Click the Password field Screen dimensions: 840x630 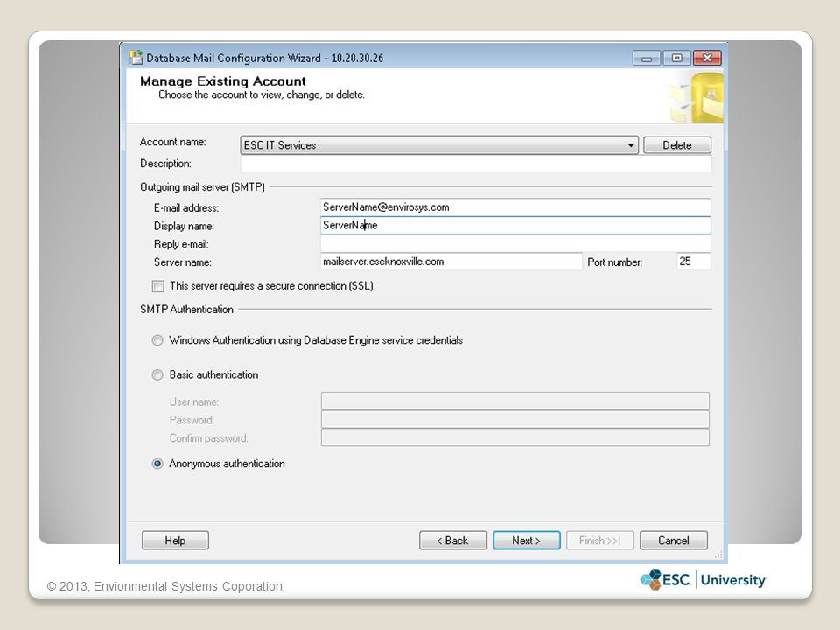coord(515,419)
